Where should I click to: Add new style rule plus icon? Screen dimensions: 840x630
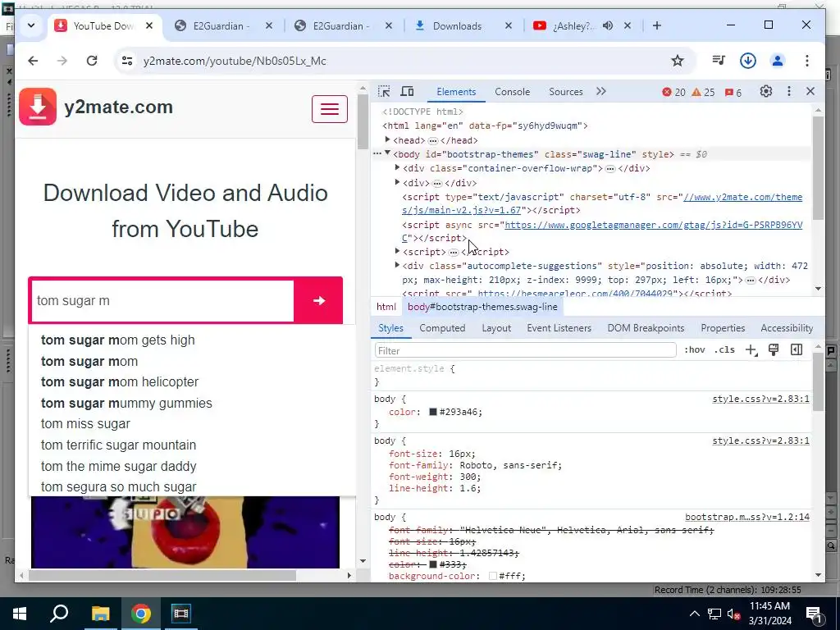pyautogui.click(x=751, y=349)
